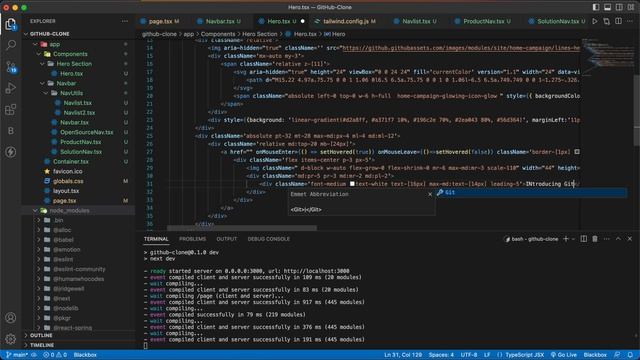Open terminal panel more actions ellipsis
This screenshot has width=640, height=360.
(607, 239)
